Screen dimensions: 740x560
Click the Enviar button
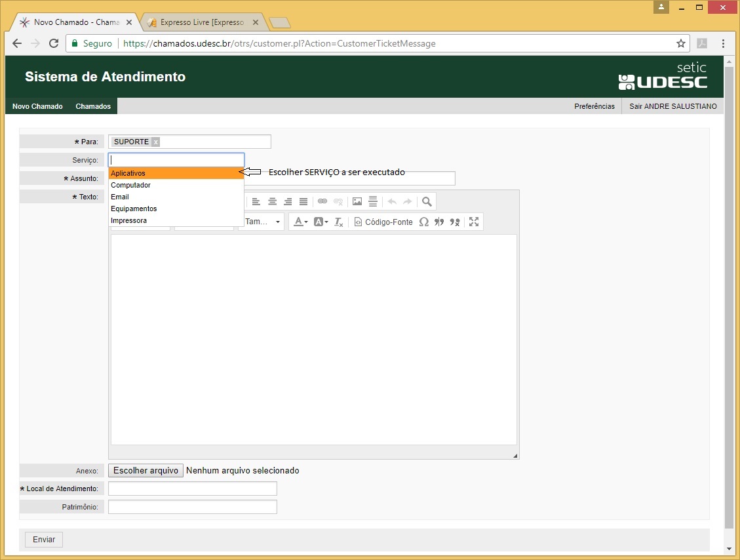[x=44, y=540]
